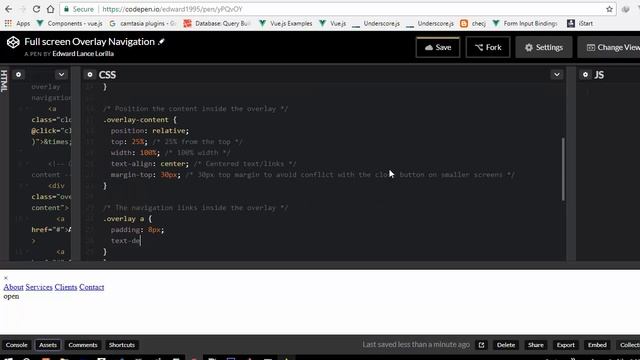This screenshot has width=640, height=360.
Task: Open iStart bookmark
Action: [x=580, y=24]
